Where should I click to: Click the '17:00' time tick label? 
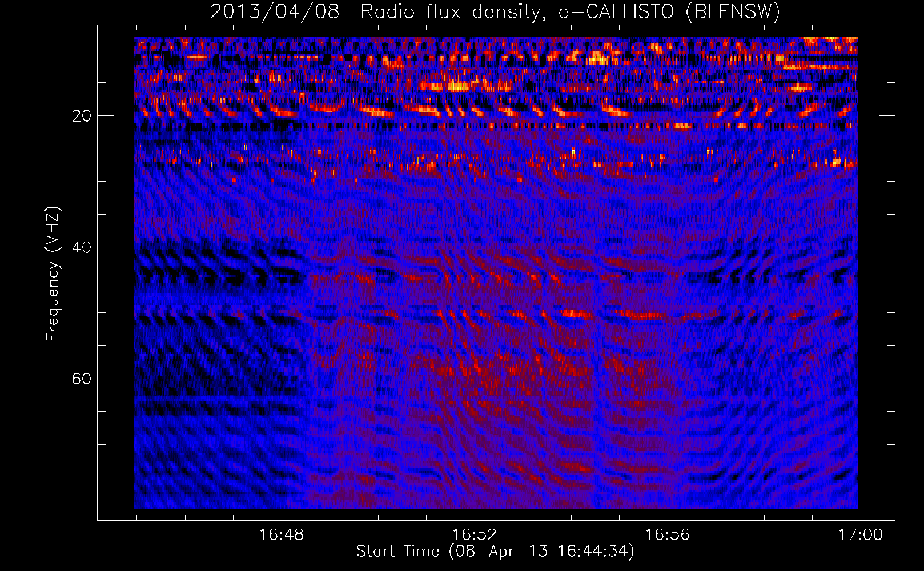[861, 535]
